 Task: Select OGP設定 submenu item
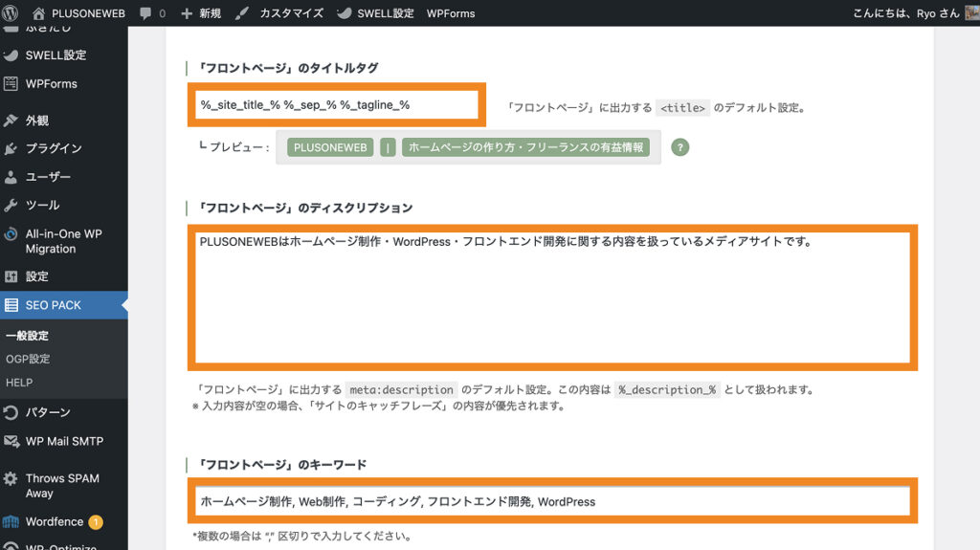pyautogui.click(x=28, y=359)
